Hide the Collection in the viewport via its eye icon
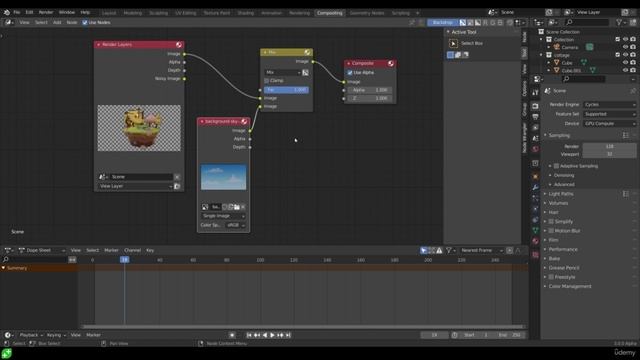640x360 pixels. 625,40
